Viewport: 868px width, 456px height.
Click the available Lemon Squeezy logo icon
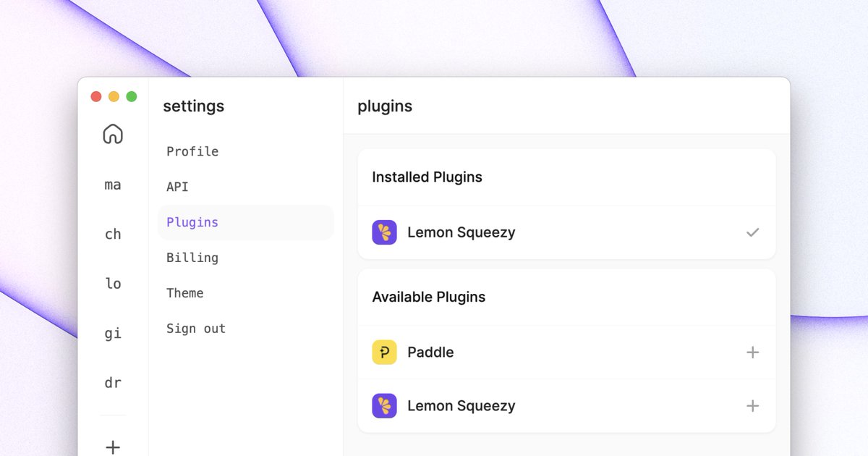pyautogui.click(x=384, y=405)
